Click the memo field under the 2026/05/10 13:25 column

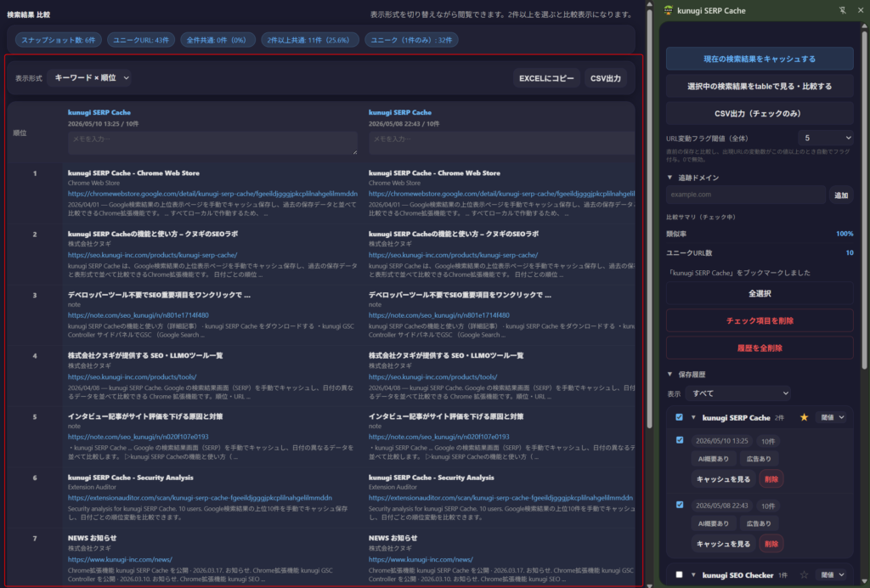pos(212,143)
